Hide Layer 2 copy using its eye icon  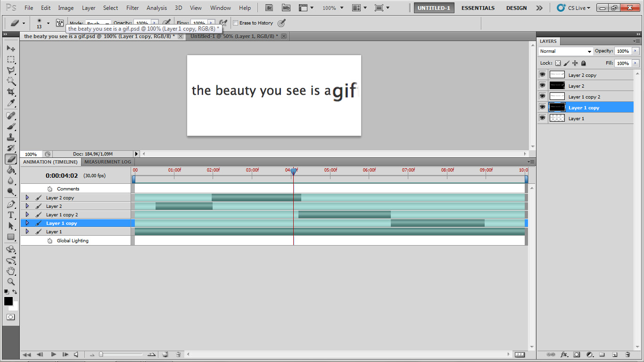click(542, 75)
